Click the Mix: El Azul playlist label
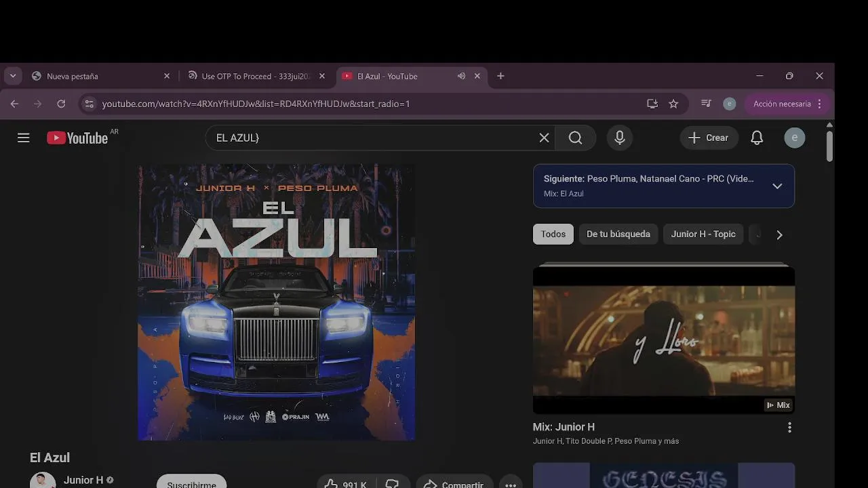Image resolution: width=868 pixels, height=488 pixels. [x=564, y=194]
